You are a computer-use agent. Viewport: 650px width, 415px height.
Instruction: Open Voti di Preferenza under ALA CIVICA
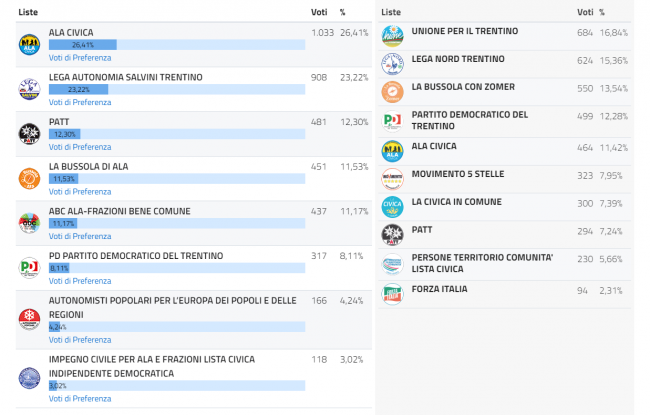point(80,58)
